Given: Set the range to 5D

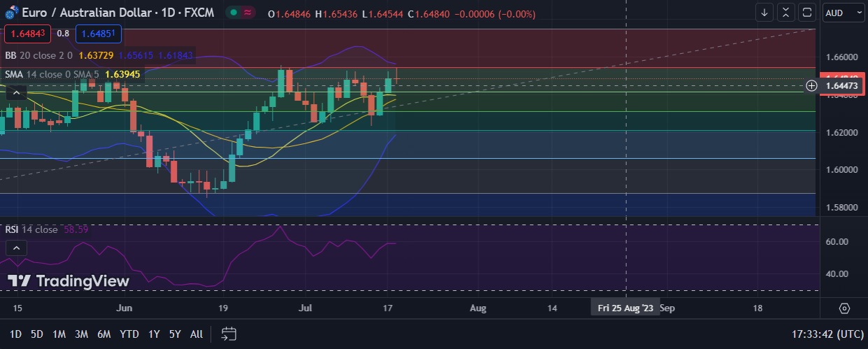Looking at the screenshot, I should coord(36,334).
